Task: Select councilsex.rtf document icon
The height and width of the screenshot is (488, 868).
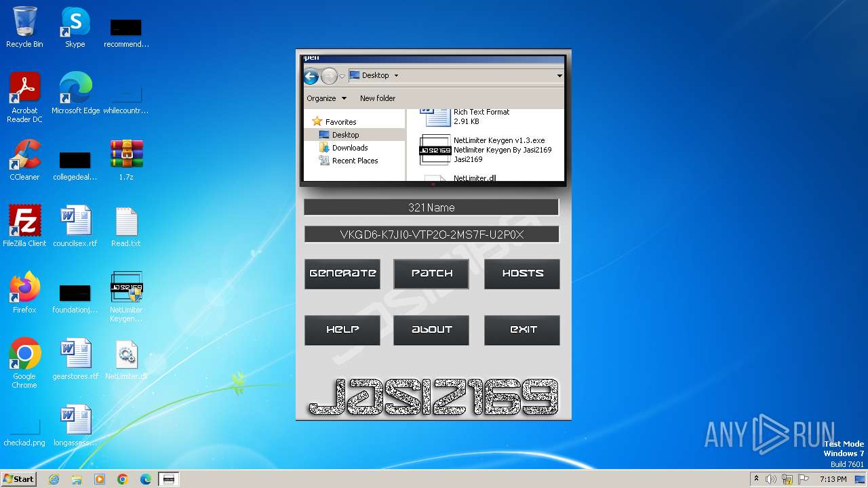Action: click(75, 226)
